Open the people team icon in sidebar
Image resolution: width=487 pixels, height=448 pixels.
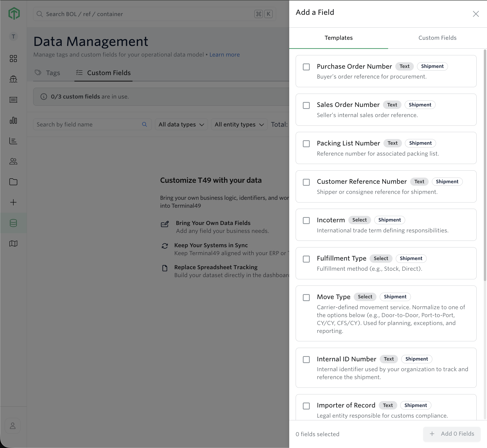pos(13,162)
